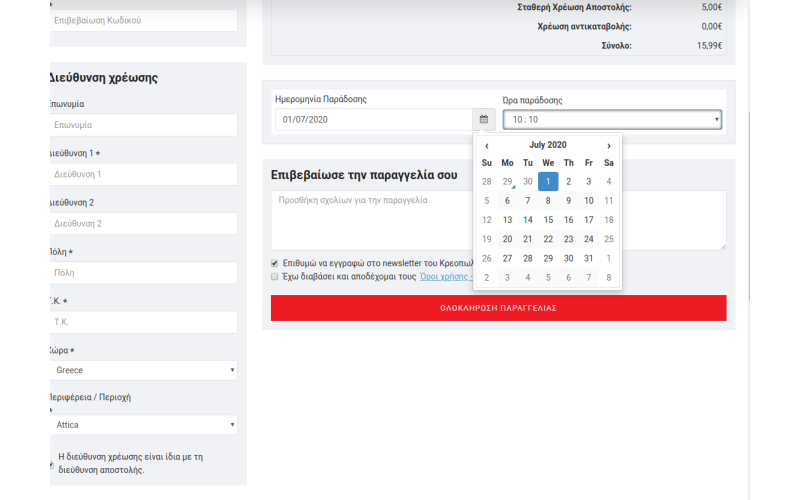800x500 pixels.
Task: Choose July 31 in the datepicker
Action: [x=589, y=258]
